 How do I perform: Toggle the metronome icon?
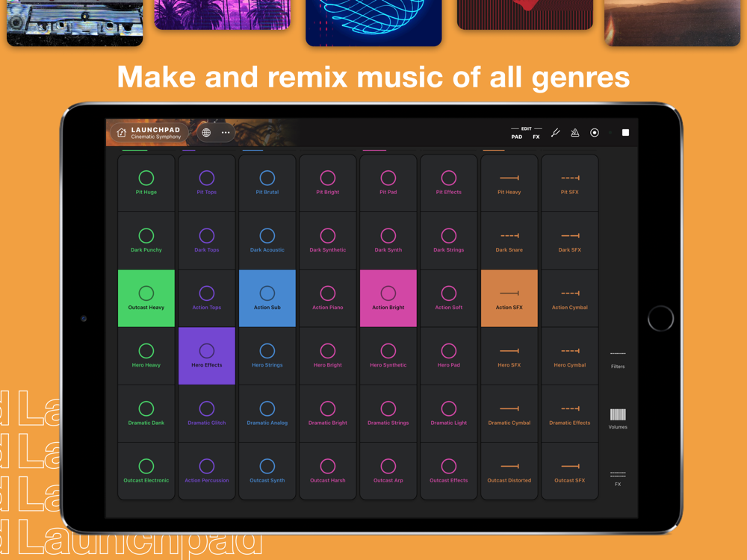pyautogui.click(x=575, y=133)
